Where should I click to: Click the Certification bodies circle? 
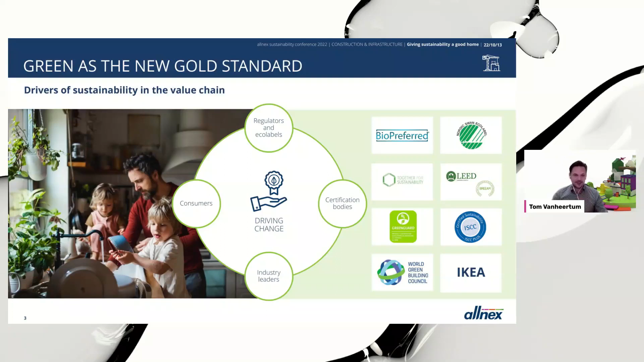tap(342, 203)
